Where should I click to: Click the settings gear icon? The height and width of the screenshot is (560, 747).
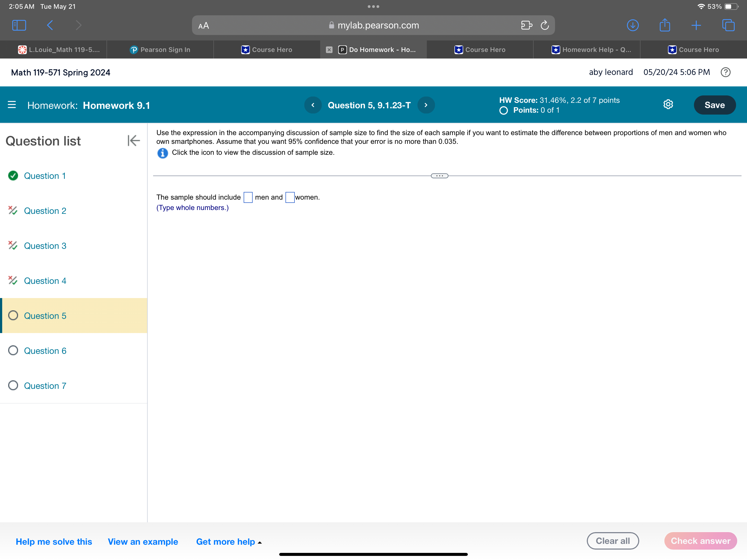click(668, 105)
